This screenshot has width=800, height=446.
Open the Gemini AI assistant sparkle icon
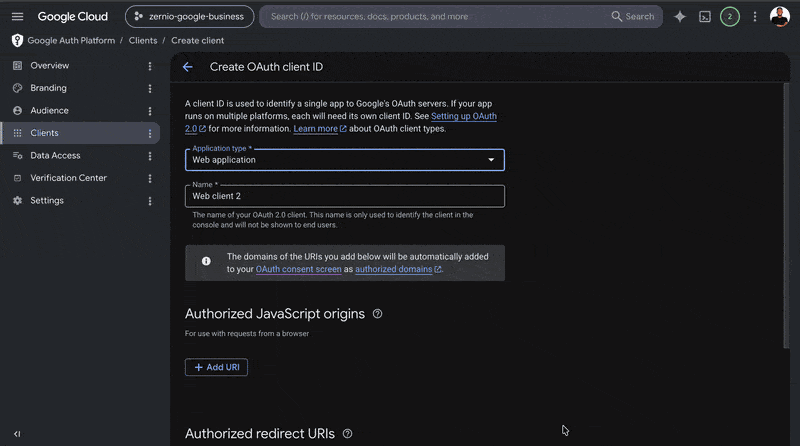point(680,16)
